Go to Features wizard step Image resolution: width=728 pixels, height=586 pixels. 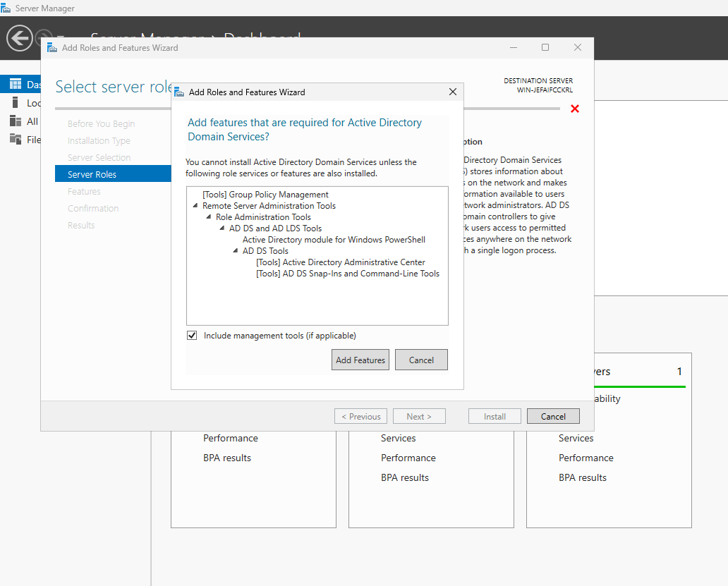pyautogui.click(x=84, y=192)
